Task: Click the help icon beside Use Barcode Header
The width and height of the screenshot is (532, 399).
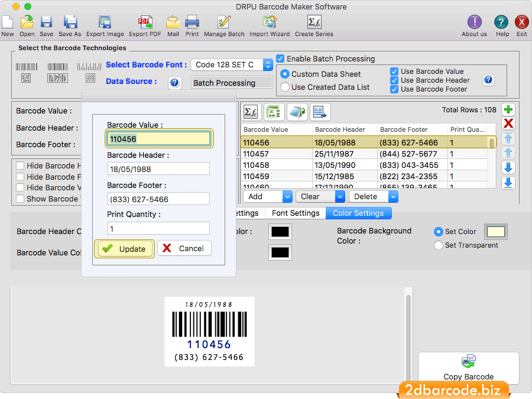Action: [488, 80]
